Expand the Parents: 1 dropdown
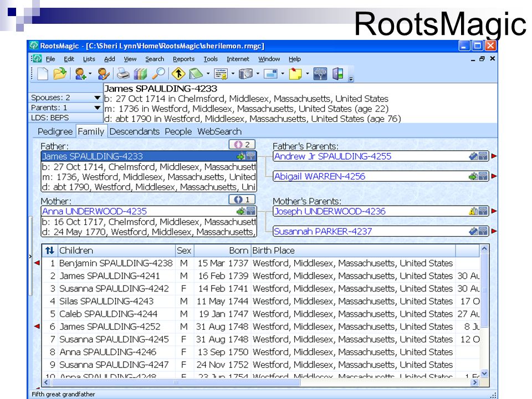Screen dimensions: 532x399 [98, 108]
